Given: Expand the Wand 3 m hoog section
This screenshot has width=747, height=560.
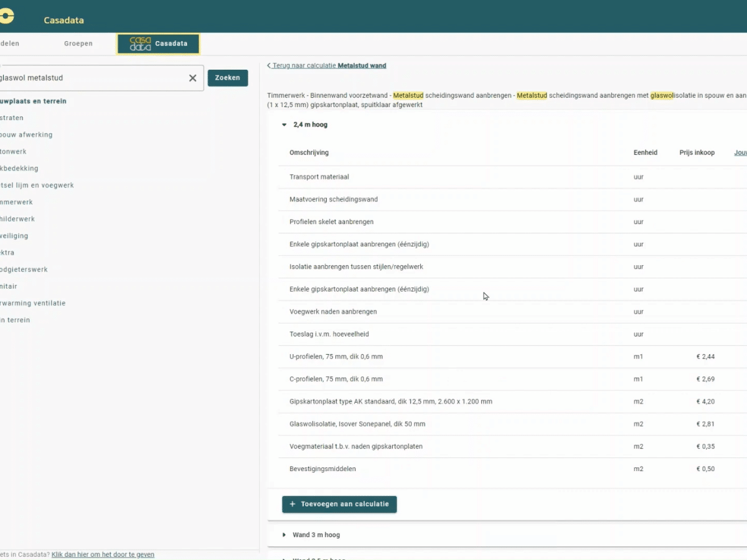Looking at the screenshot, I should [284, 535].
